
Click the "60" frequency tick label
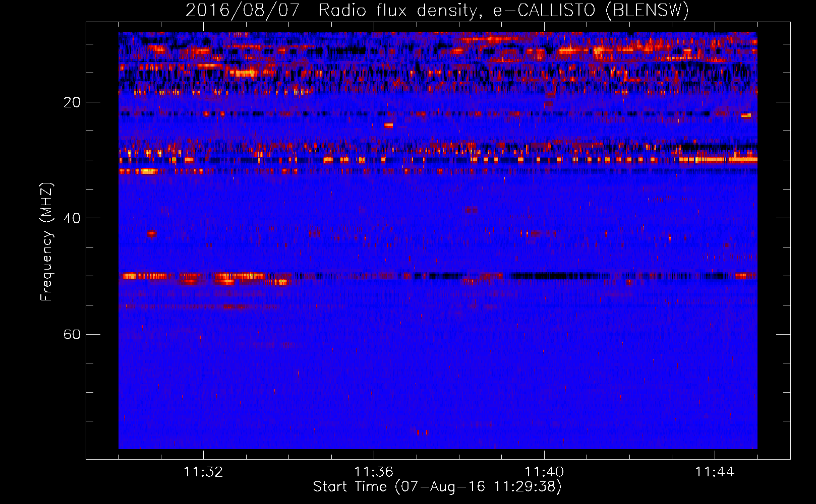click(x=72, y=335)
